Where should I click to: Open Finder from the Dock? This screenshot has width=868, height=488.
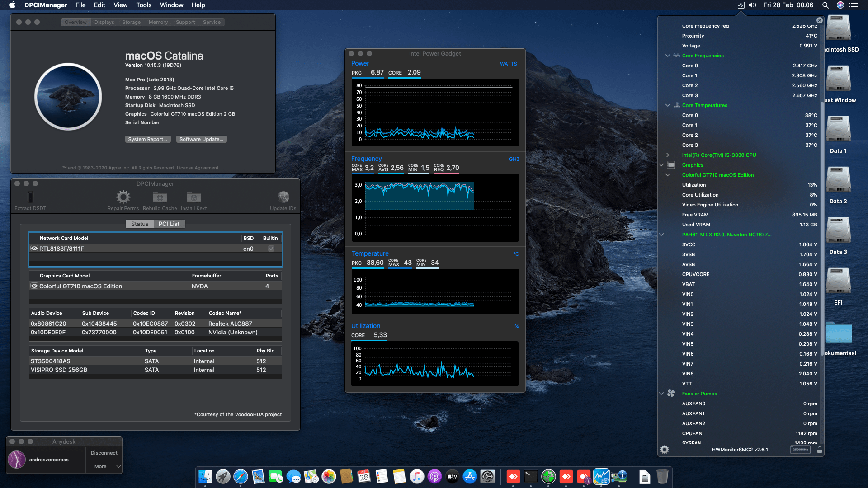(205, 476)
